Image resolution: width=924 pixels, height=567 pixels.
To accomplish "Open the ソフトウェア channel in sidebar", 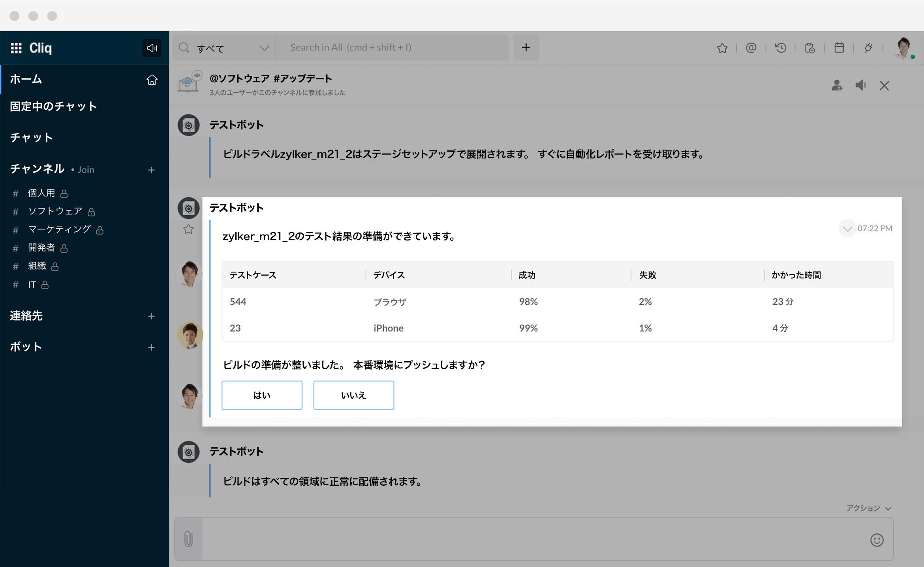I will tap(55, 211).
